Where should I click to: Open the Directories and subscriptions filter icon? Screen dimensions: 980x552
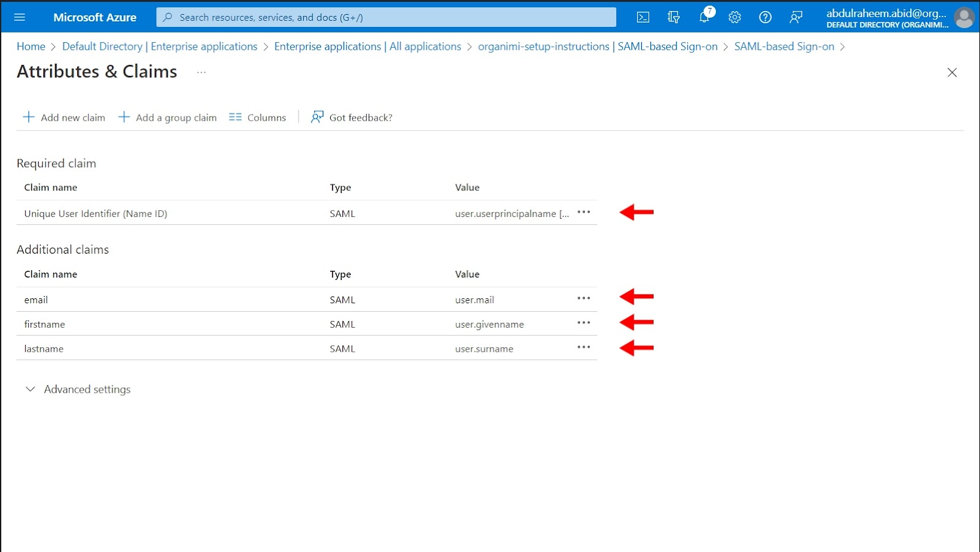[x=674, y=17]
